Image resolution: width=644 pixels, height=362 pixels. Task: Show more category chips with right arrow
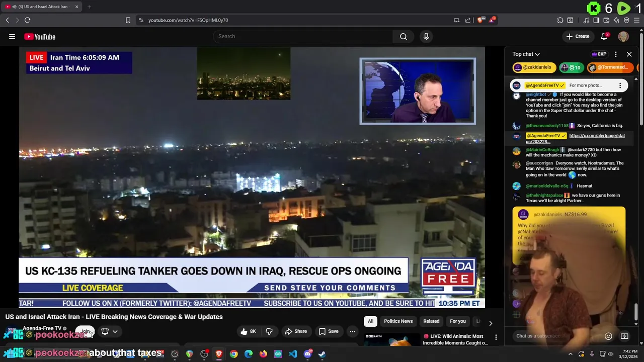click(x=491, y=323)
